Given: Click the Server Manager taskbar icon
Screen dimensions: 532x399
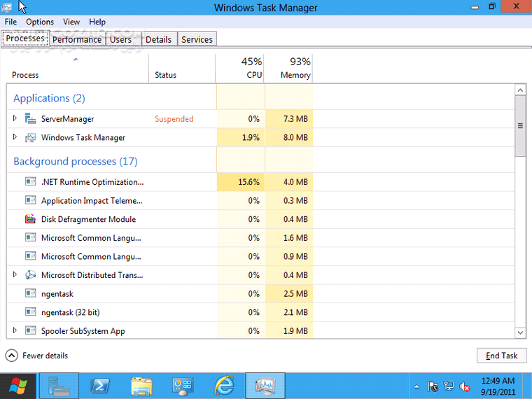Looking at the screenshot, I should 59,386.
